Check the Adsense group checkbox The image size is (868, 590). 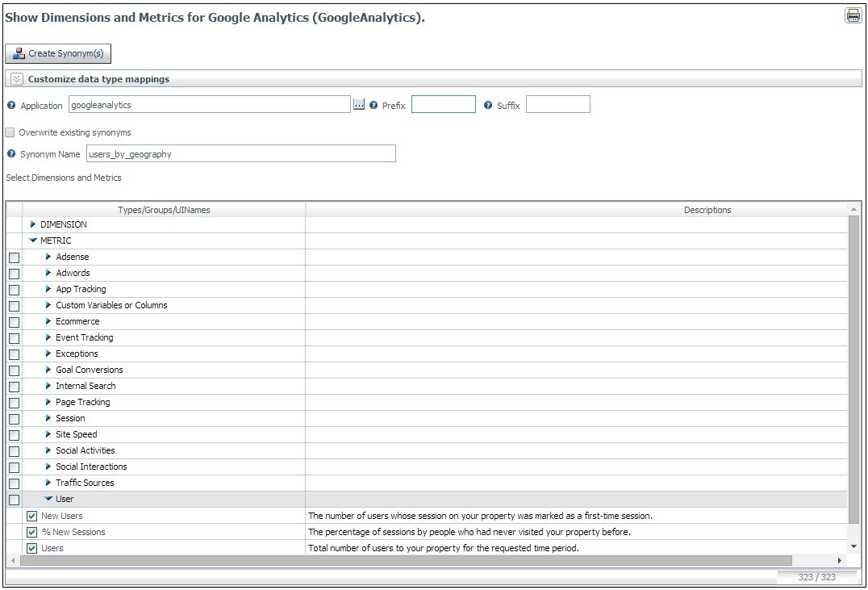click(x=15, y=257)
